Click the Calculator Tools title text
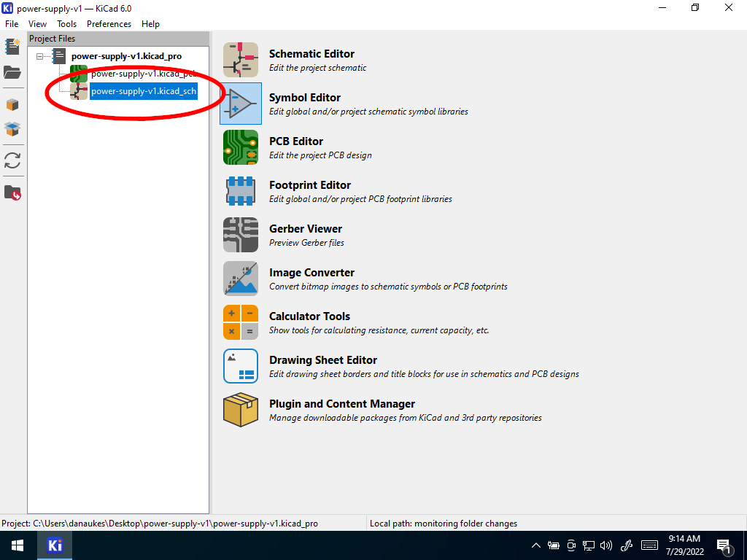Viewport: 747px width, 560px height. [x=309, y=316]
